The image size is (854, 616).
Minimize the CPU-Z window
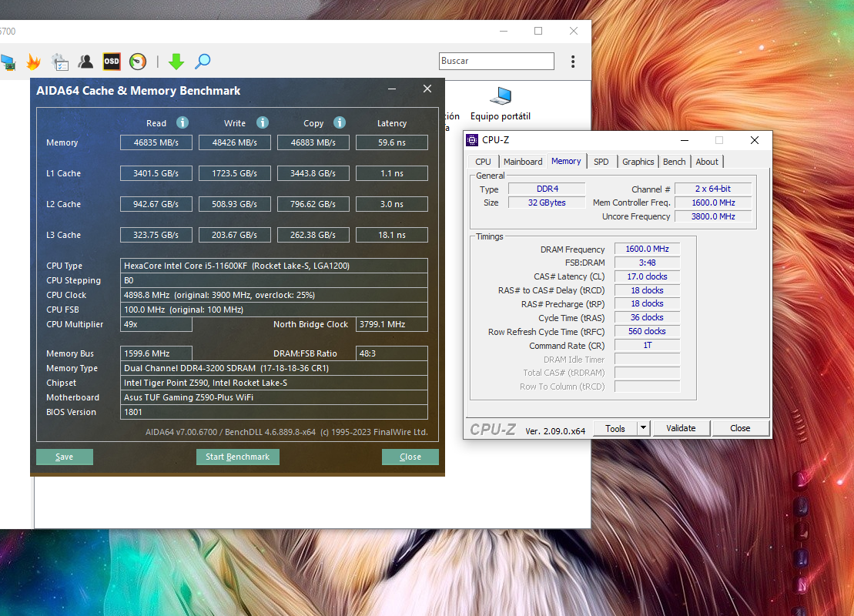(x=685, y=140)
